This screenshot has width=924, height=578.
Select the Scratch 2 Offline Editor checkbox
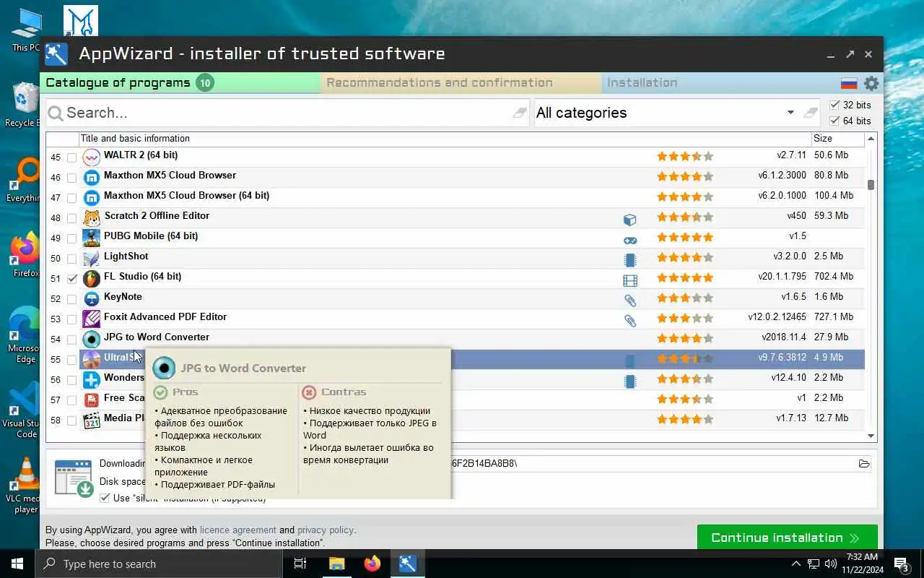tap(72, 218)
